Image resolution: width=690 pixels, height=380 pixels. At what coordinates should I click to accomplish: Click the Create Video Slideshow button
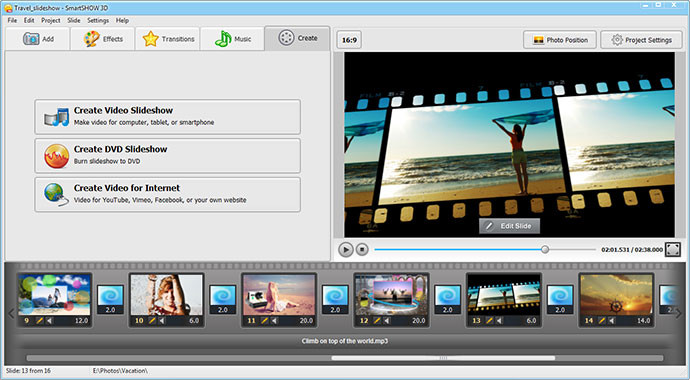(x=168, y=117)
